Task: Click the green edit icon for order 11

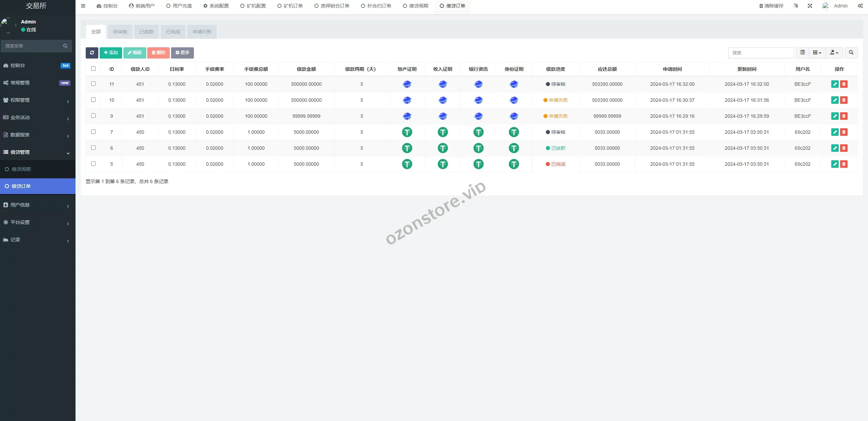Action: [835, 84]
